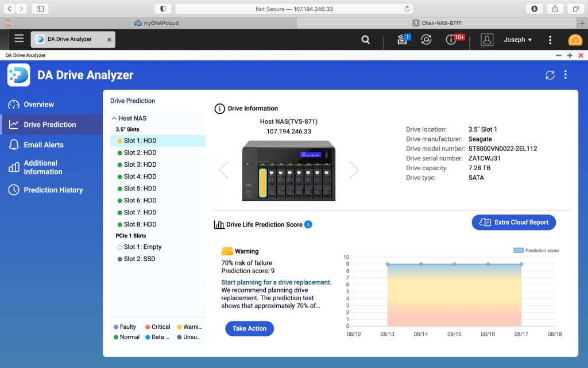Select Slot 1: HDD in drive list

tap(158, 141)
